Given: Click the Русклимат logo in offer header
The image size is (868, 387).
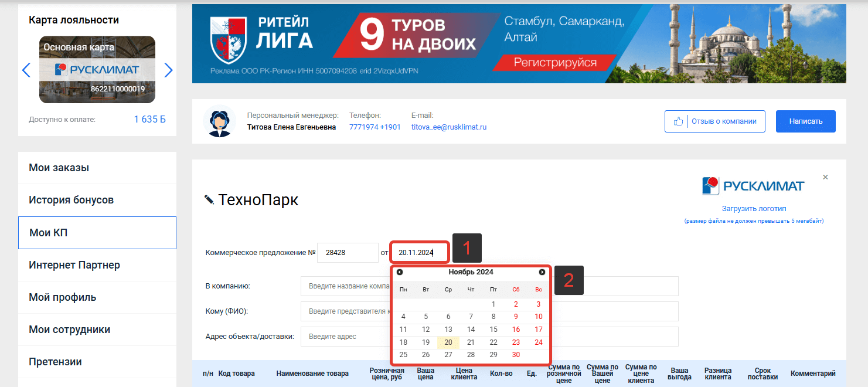Looking at the screenshot, I should (753, 186).
